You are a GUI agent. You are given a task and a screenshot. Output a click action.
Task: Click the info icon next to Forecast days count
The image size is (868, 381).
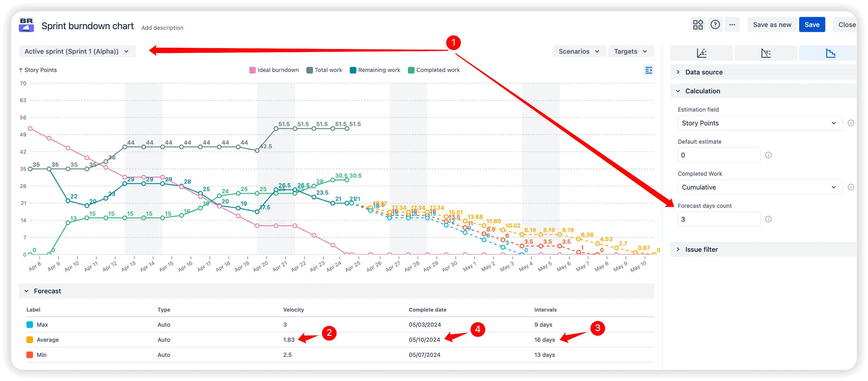click(769, 219)
